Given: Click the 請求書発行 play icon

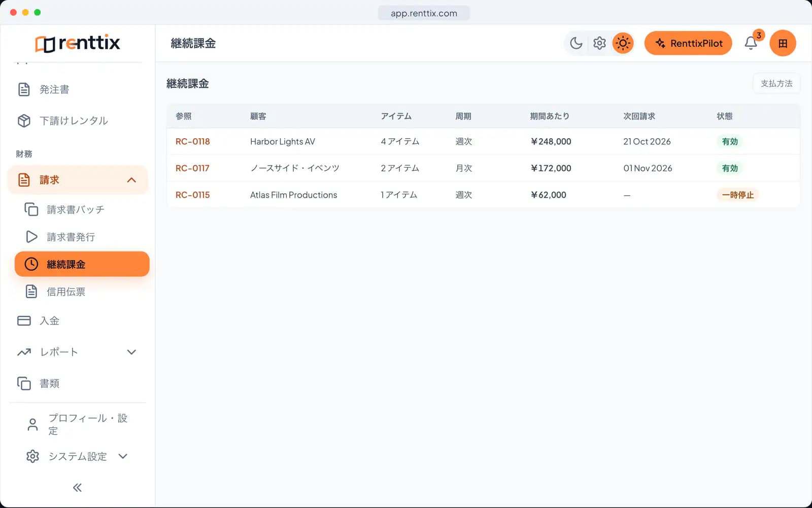Looking at the screenshot, I should [31, 237].
